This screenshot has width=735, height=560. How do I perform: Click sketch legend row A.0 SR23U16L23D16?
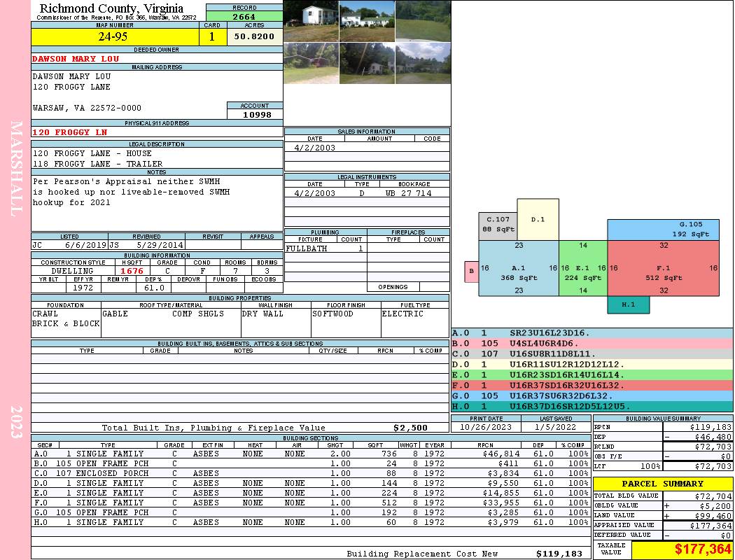click(592, 333)
